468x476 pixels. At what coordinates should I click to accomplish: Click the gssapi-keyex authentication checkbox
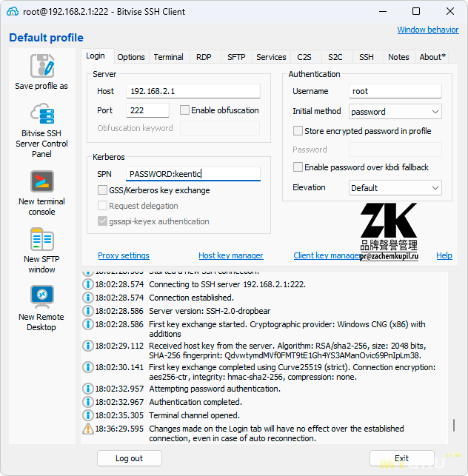(102, 221)
